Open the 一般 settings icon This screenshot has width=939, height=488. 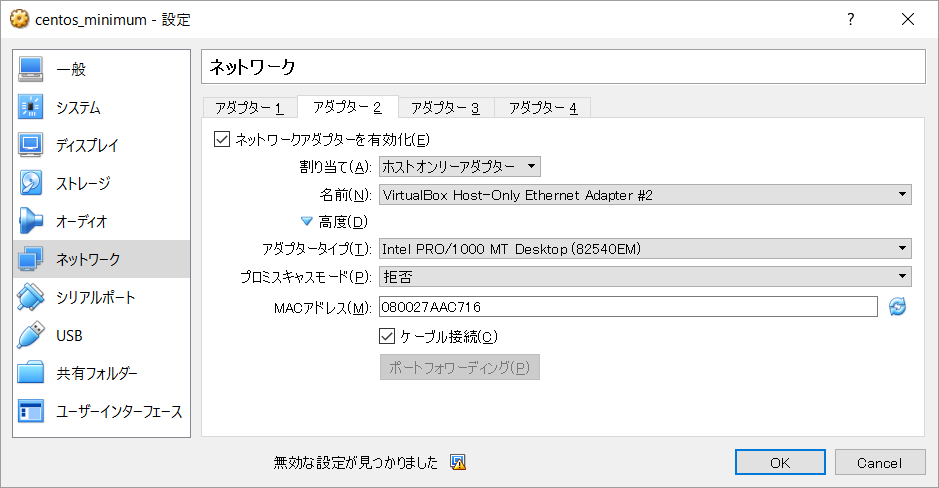[x=30, y=69]
